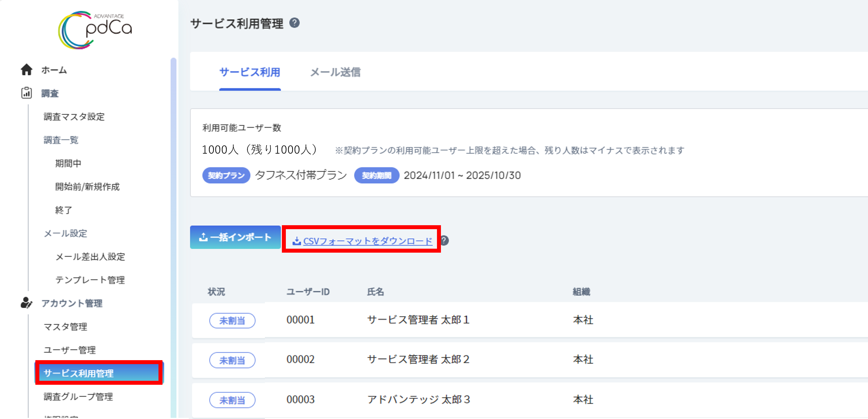Open マスタ管理 menu item
Screen dimensions: 868x419
pos(65,326)
